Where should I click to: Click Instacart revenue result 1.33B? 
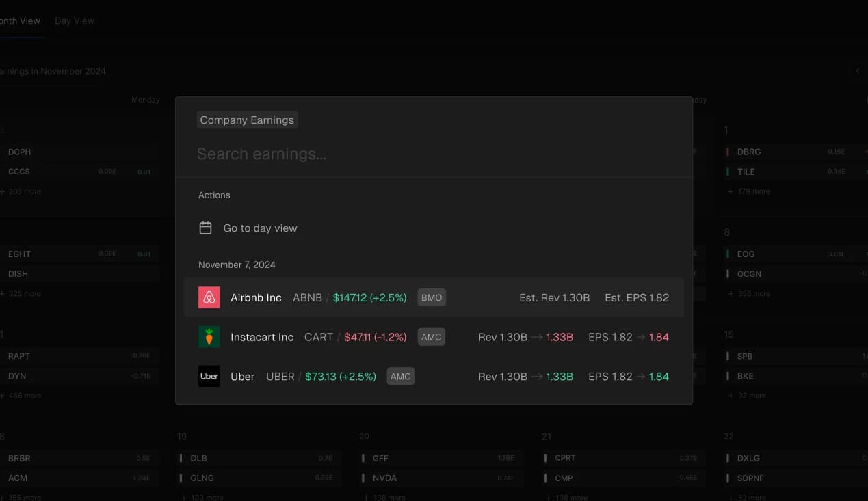click(x=560, y=337)
